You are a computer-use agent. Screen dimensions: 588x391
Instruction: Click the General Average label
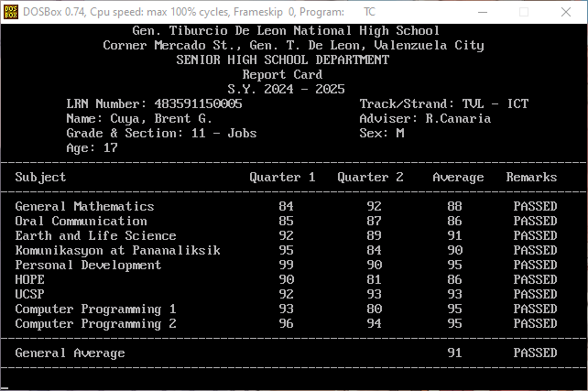70,353
